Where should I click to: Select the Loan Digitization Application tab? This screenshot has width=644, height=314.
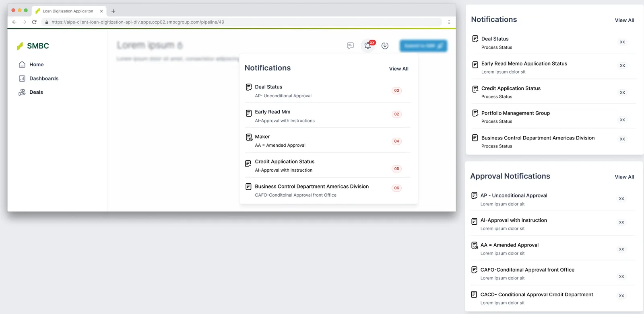coord(68,11)
